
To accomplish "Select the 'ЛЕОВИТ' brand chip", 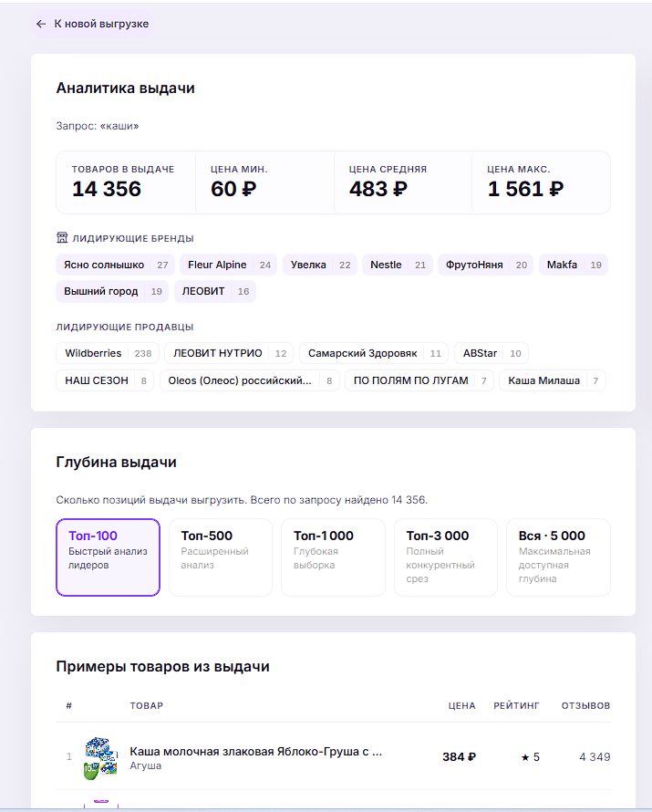I will pos(214,292).
